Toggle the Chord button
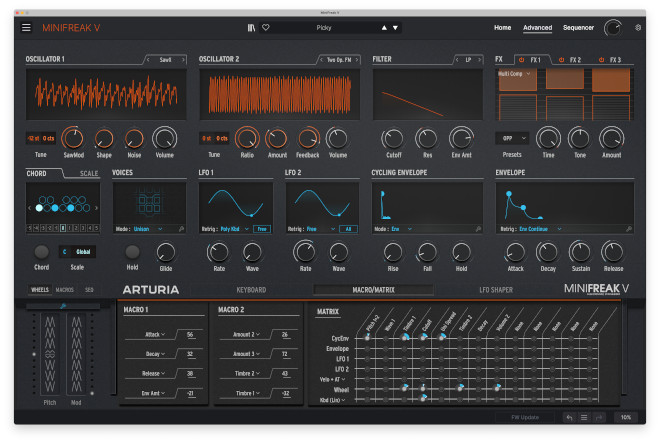The width and height of the screenshot is (660, 443). (41, 253)
